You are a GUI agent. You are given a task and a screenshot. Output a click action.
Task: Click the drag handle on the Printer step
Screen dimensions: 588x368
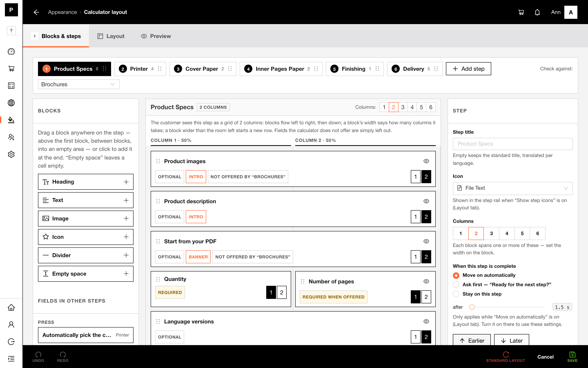pyautogui.click(x=160, y=69)
